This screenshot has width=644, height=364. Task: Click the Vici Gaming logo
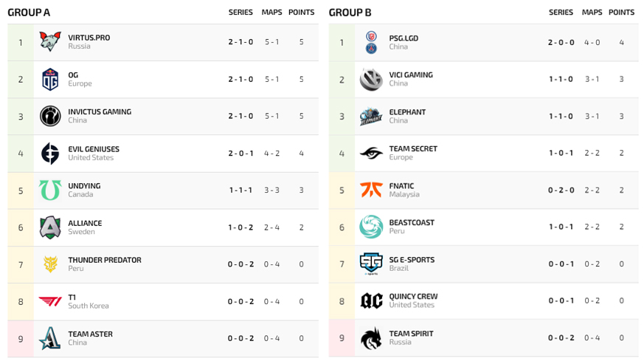371,79
